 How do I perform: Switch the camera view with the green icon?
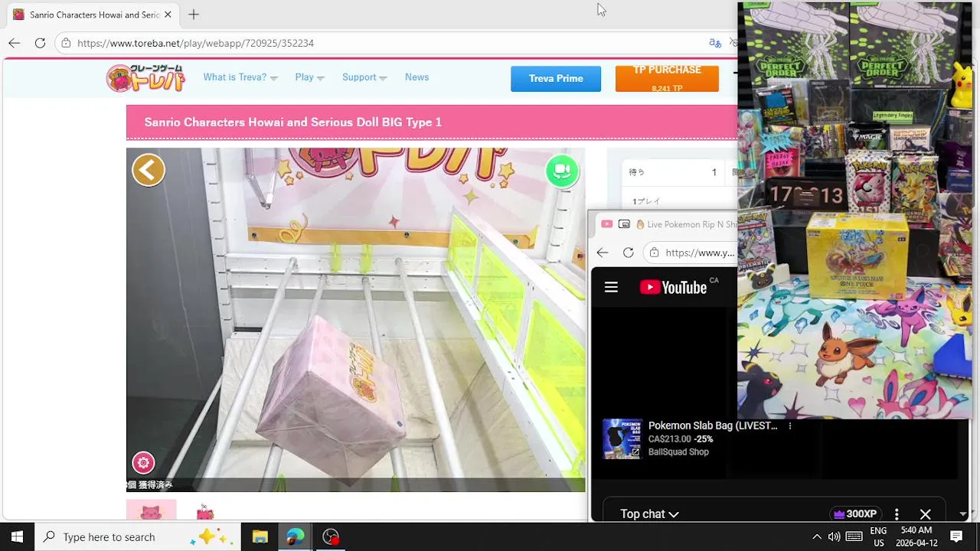coord(562,171)
